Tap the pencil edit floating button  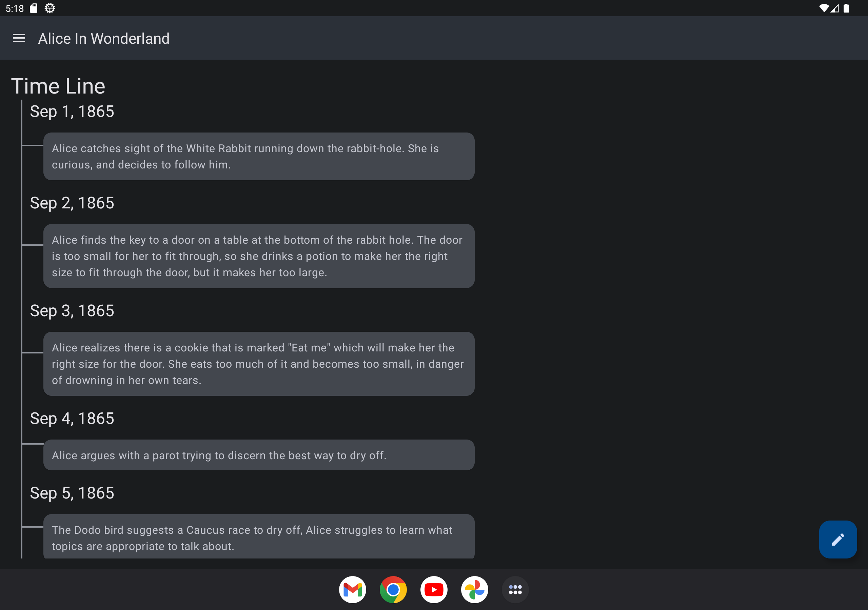837,539
